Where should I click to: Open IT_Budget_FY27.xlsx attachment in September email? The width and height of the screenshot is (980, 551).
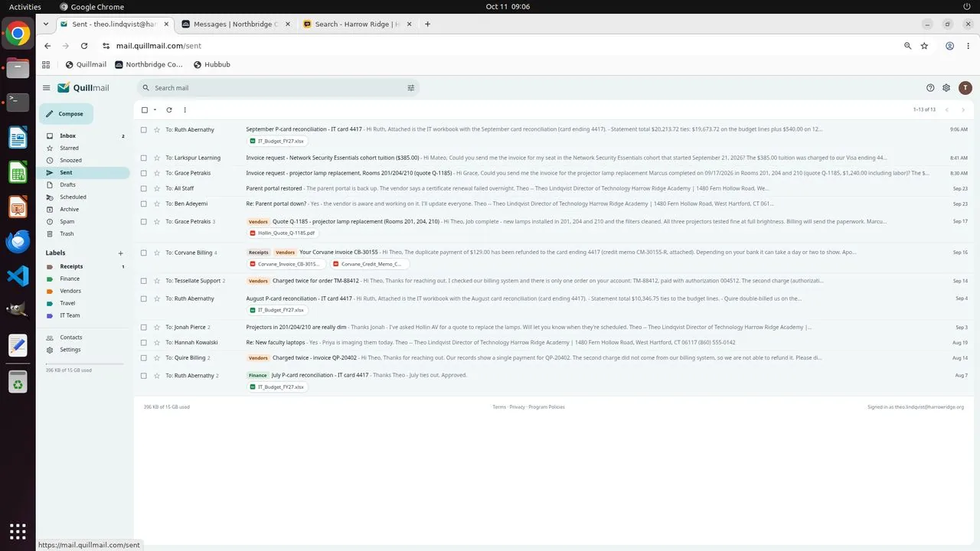coord(276,141)
